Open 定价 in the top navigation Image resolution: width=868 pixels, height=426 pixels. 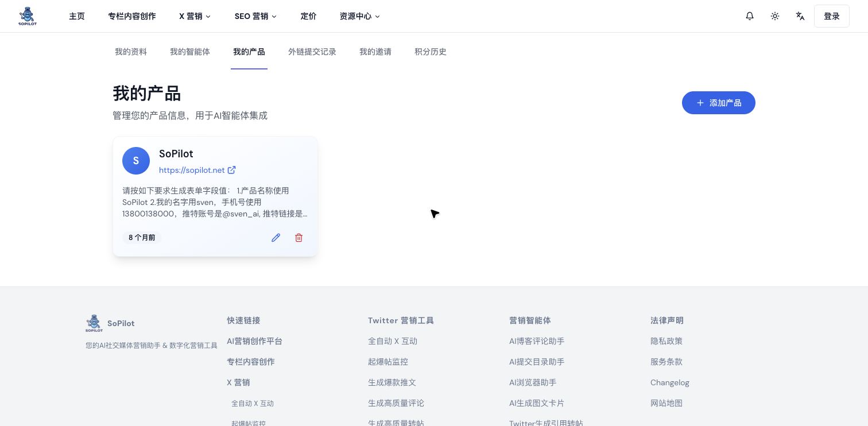(308, 16)
